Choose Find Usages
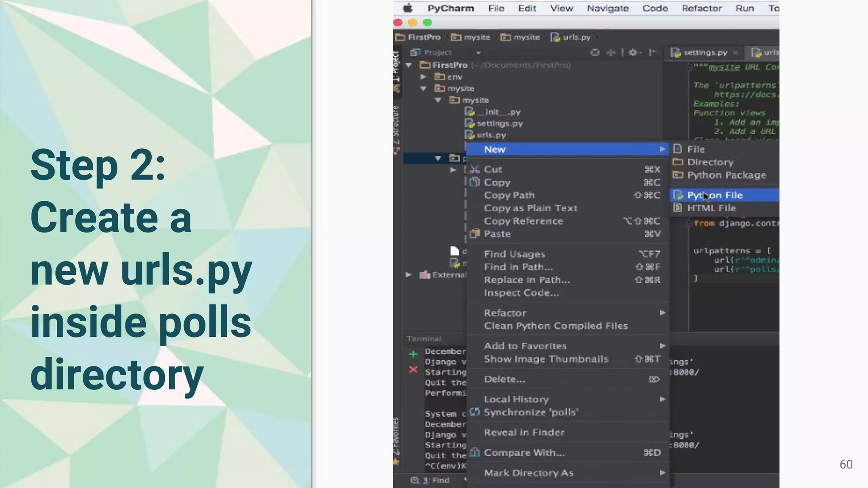The image size is (868, 488). coord(568,254)
